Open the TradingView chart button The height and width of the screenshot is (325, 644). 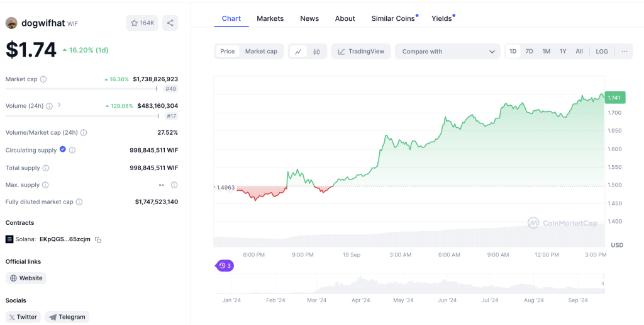coord(361,52)
